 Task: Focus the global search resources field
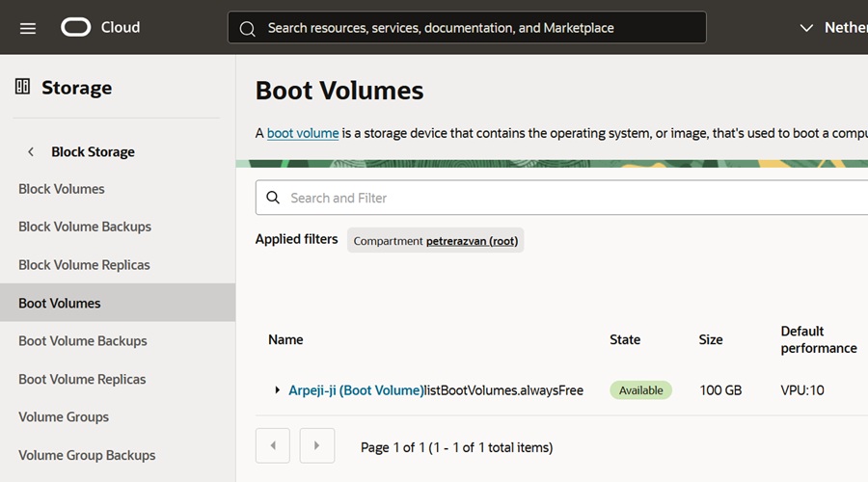point(467,27)
